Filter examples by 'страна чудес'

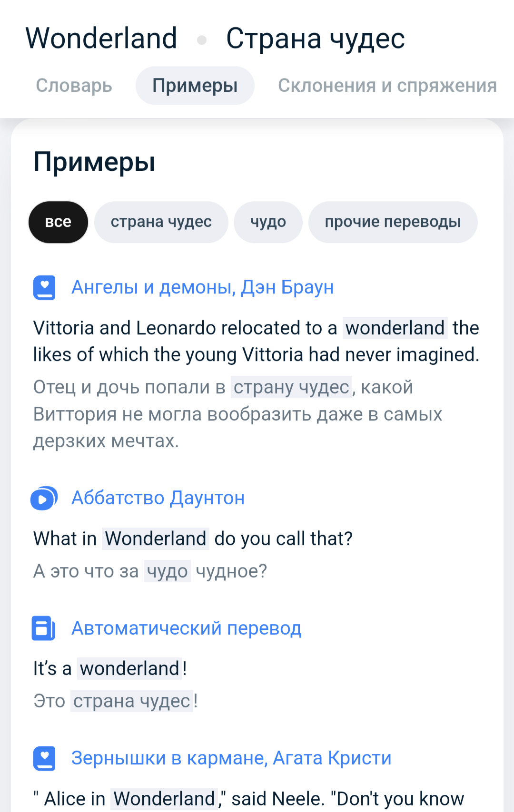[161, 222]
